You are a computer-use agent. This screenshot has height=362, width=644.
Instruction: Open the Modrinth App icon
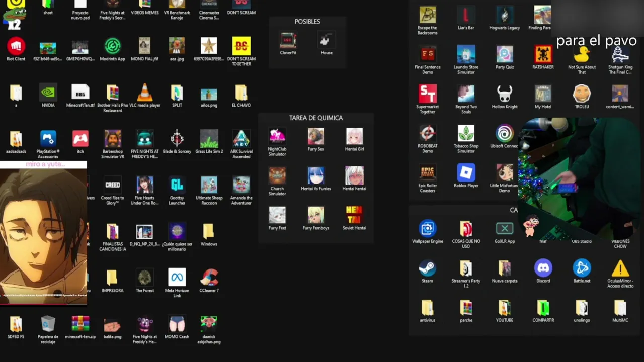click(x=112, y=46)
